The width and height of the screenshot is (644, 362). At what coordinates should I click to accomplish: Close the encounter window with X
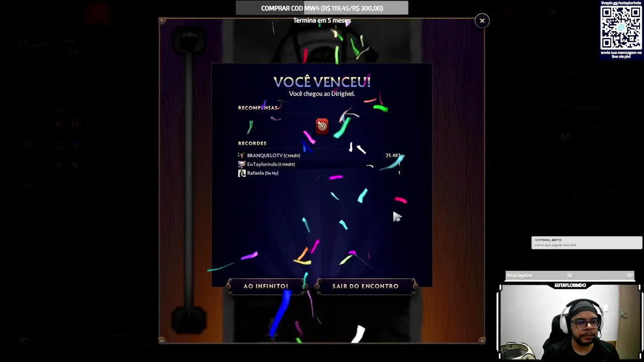coord(482,21)
